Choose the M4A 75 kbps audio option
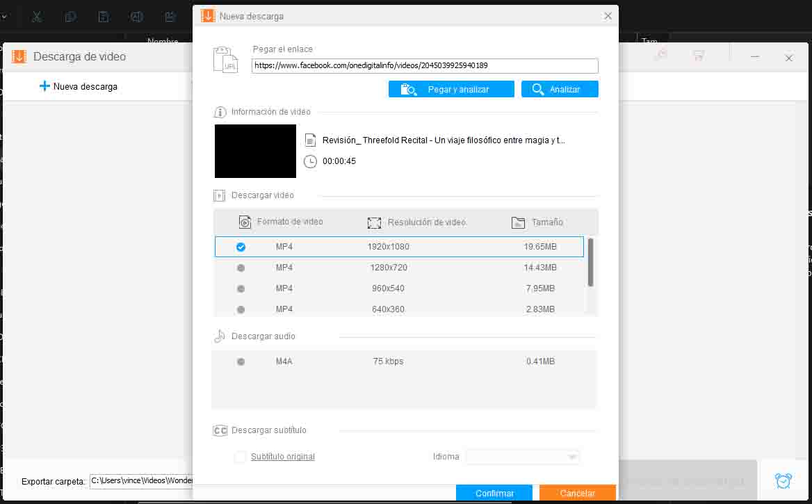 click(x=241, y=361)
